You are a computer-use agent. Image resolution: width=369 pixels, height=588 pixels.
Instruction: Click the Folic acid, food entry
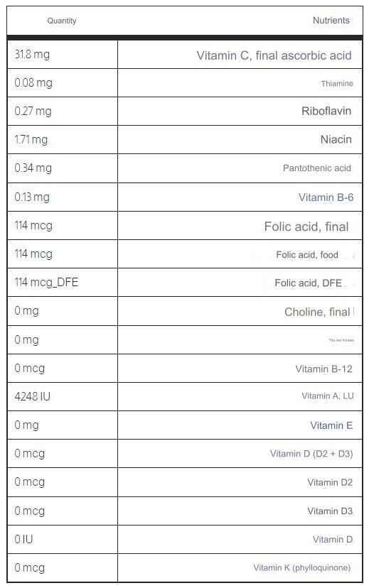tap(307, 255)
